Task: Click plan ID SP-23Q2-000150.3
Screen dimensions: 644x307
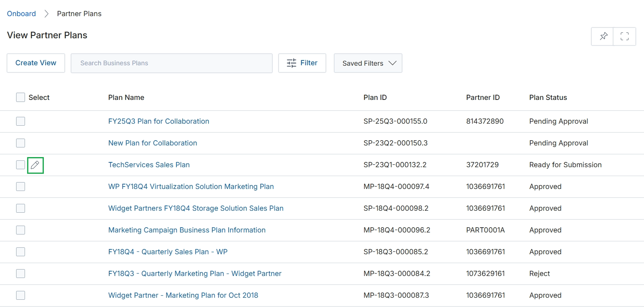Action: point(395,143)
